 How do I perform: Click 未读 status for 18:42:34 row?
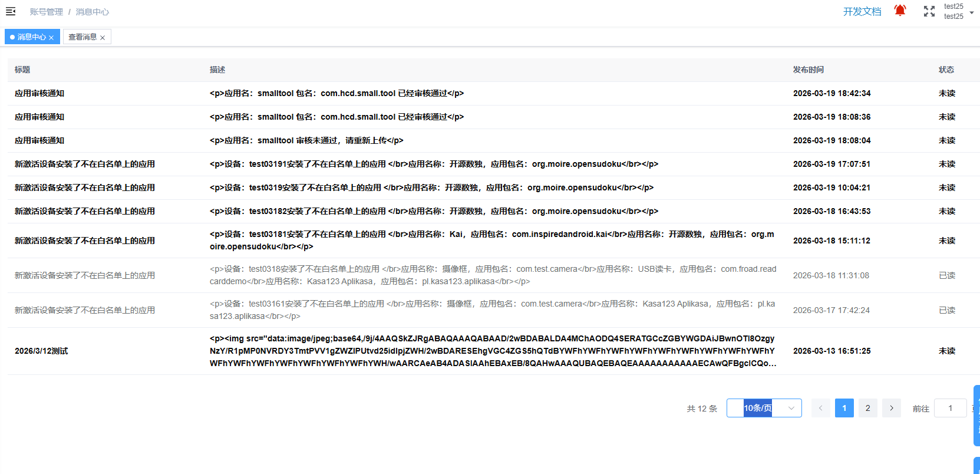pos(947,93)
